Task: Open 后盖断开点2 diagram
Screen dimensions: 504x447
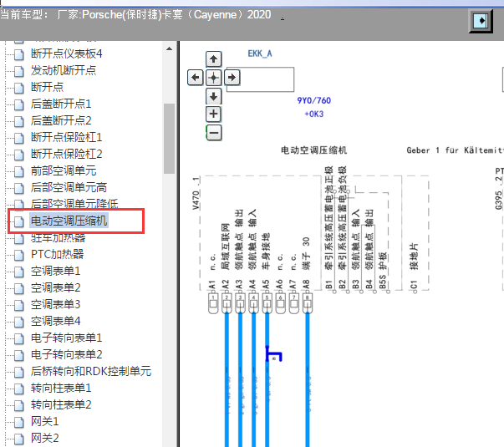Action: [61, 120]
